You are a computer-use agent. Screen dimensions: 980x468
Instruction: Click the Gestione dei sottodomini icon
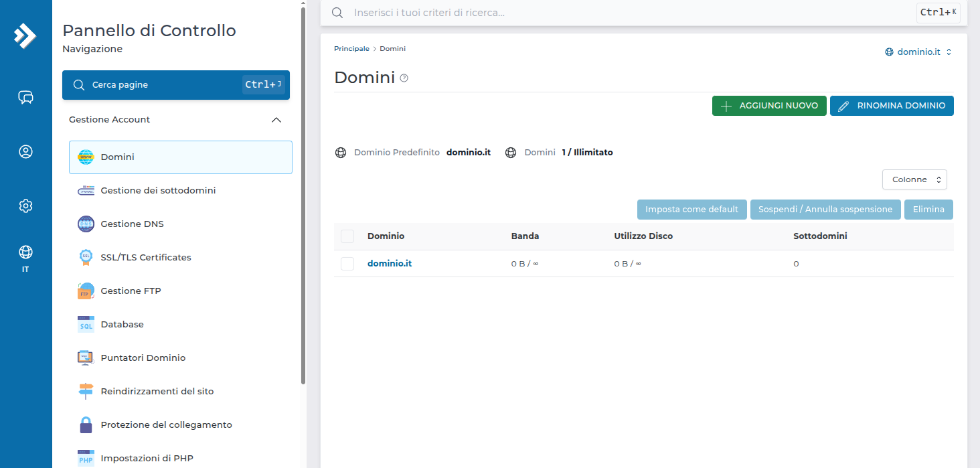tap(86, 191)
